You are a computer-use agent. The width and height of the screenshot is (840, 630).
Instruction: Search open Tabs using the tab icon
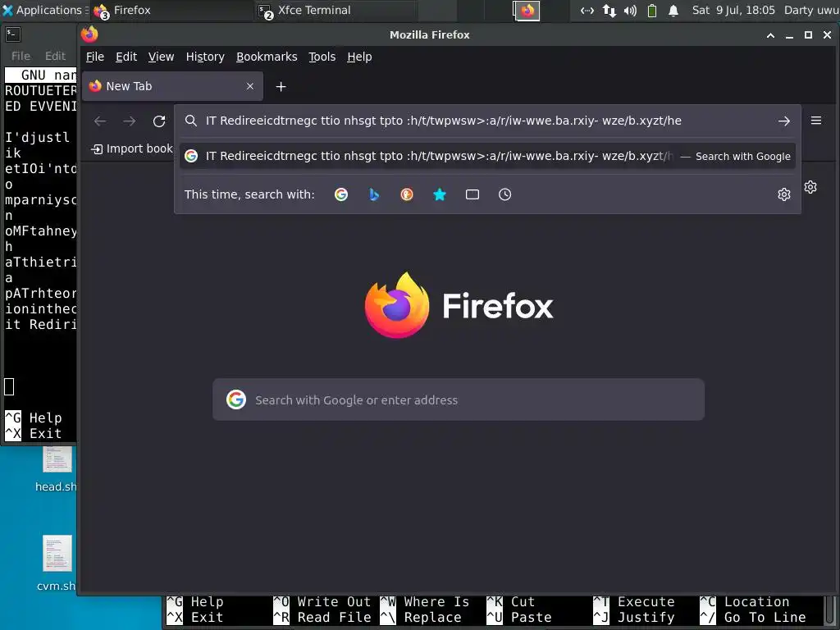[472, 194]
